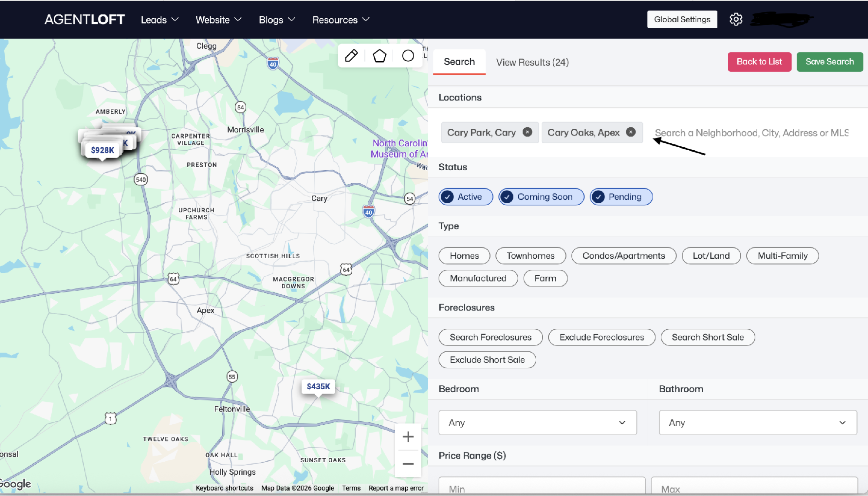Image resolution: width=868 pixels, height=496 pixels.
Task: Toggle the Active status filter
Action: coord(465,197)
